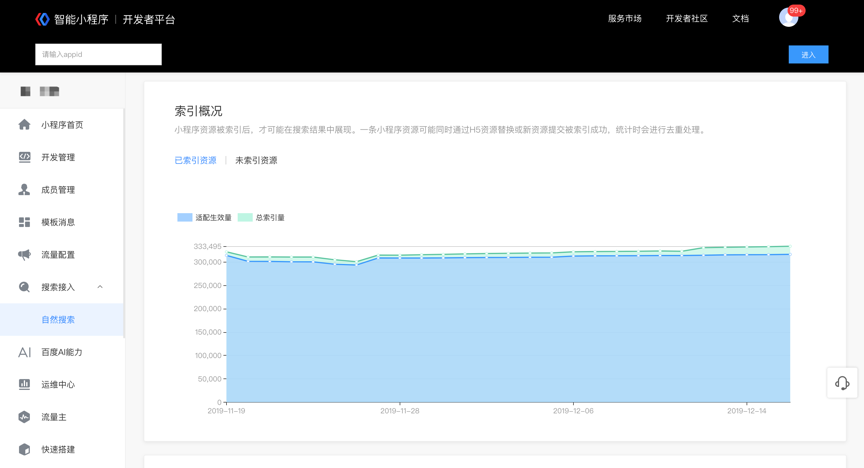Viewport: 864px width, 468px height.
Task: Click the person icon for 成员管理
Action: tap(24, 190)
